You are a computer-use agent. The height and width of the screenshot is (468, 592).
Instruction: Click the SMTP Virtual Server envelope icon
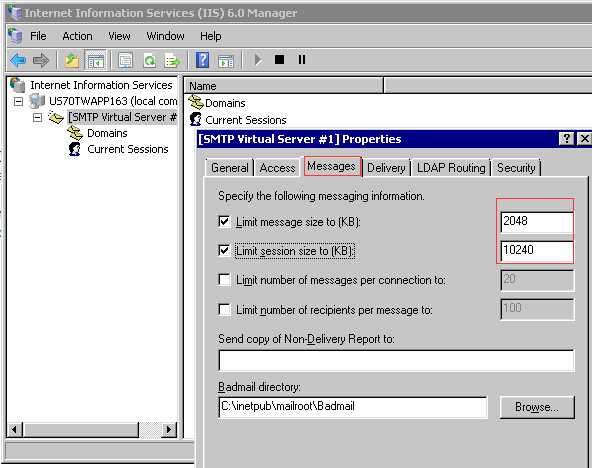click(x=56, y=117)
